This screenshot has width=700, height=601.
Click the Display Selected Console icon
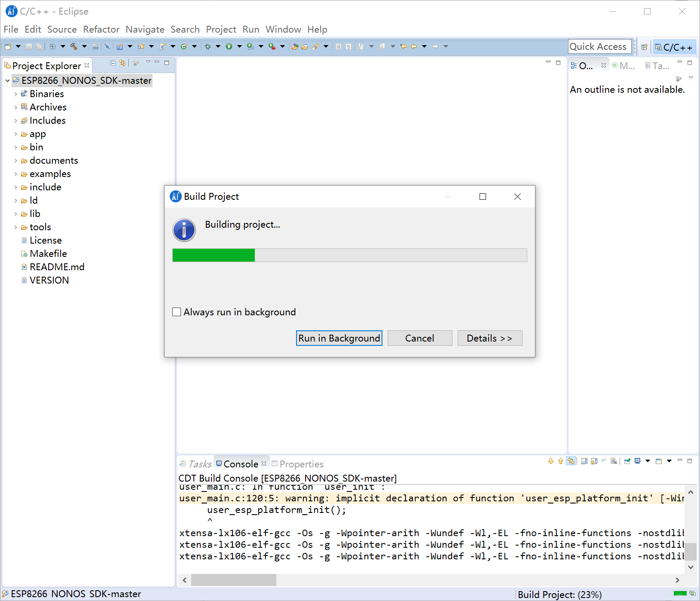pyautogui.click(x=638, y=461)
